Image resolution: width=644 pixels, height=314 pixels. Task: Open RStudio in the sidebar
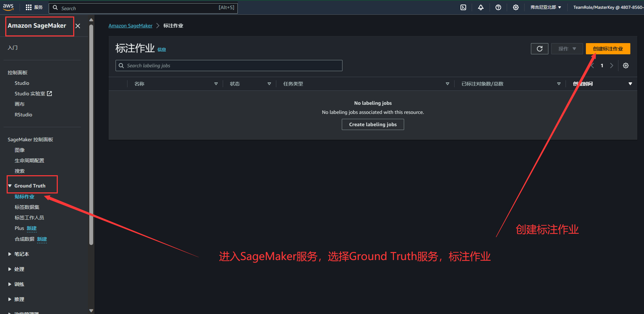click(23, 115)
